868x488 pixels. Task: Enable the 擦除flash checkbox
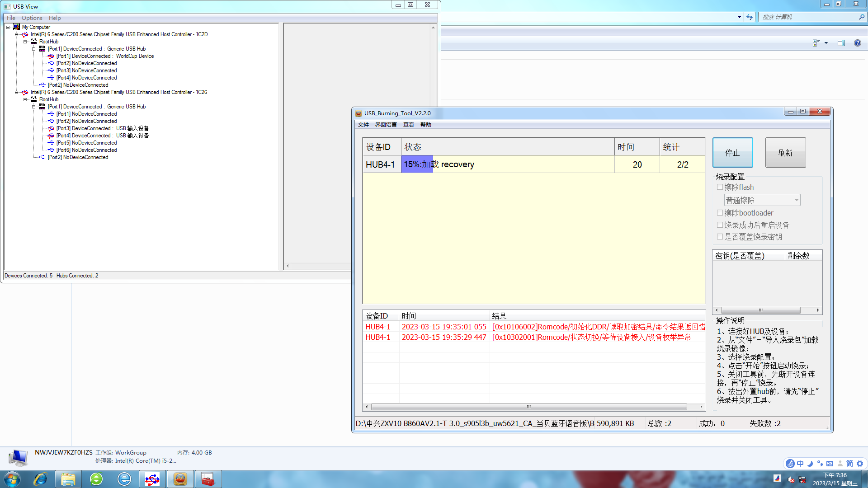[720, 187]
